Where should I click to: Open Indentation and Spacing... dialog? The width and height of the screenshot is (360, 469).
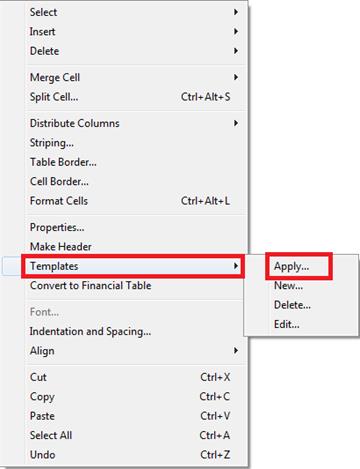[x=133, y=331]
